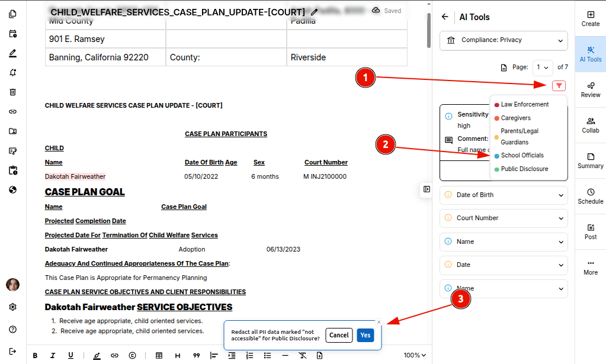Click the collapse side panel icon

pyautogui.click(x=427, y=189)
